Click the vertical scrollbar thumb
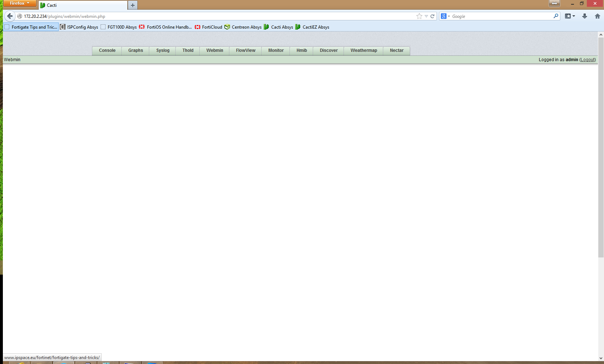Viewport: 604px width, 364px height. (x=601, y=147)
